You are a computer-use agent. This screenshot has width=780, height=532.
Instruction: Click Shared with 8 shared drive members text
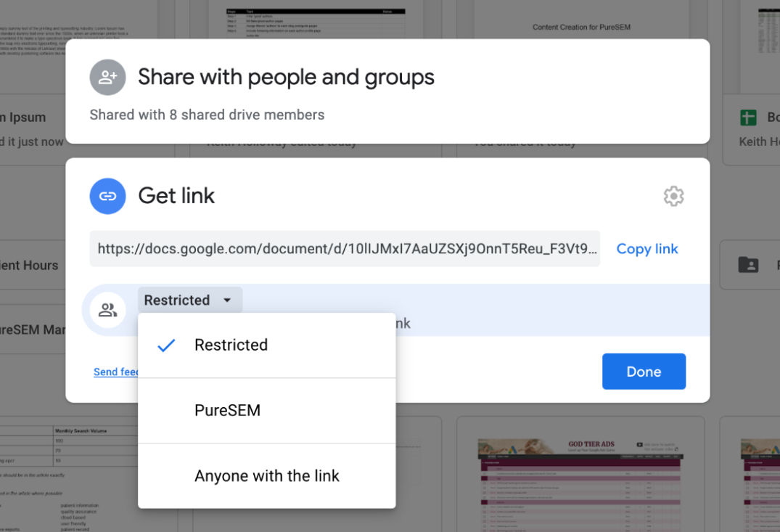pos(207,115)
